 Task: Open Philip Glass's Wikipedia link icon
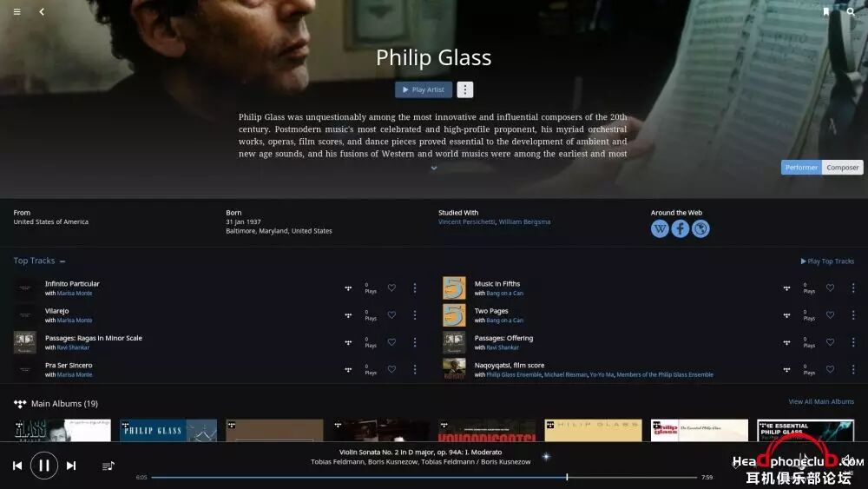(660, 228)
